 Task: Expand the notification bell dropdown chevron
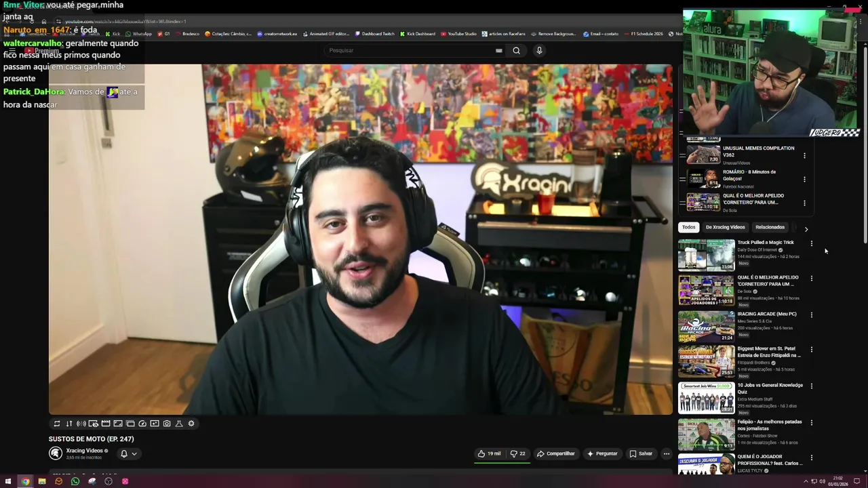(134, 453)
